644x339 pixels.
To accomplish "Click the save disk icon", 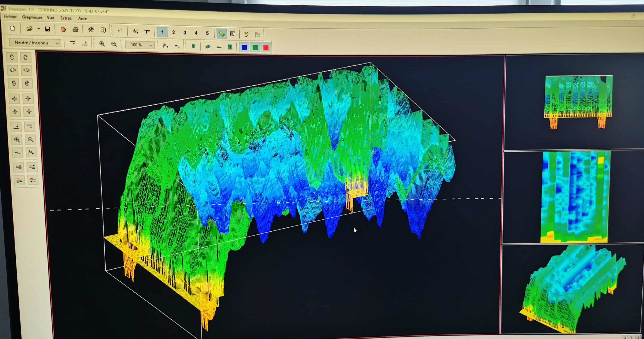I will coord(48,29).
